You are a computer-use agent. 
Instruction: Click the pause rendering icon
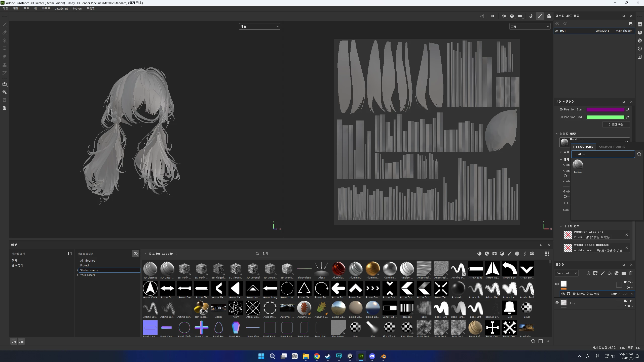(493, 16)
